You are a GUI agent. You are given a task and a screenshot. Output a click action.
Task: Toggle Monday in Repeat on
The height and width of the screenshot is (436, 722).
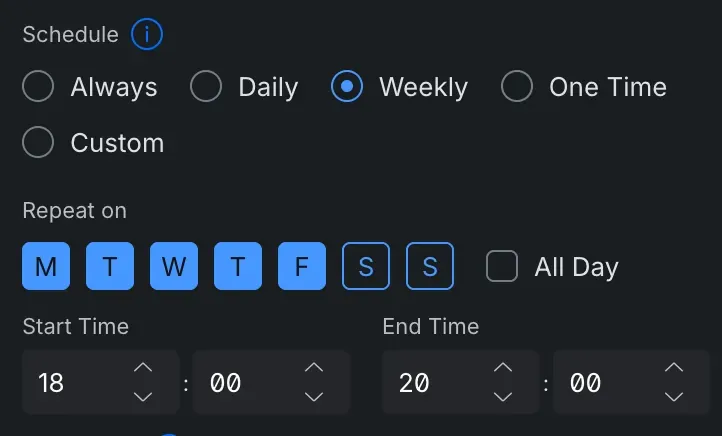(46, 267)
